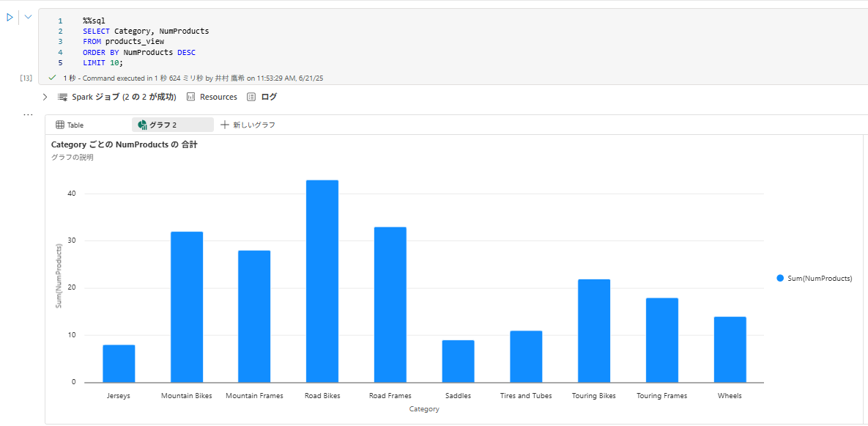Click the Road Bikes axis label
Screen dimensions: 868x426
pos(322,395)
